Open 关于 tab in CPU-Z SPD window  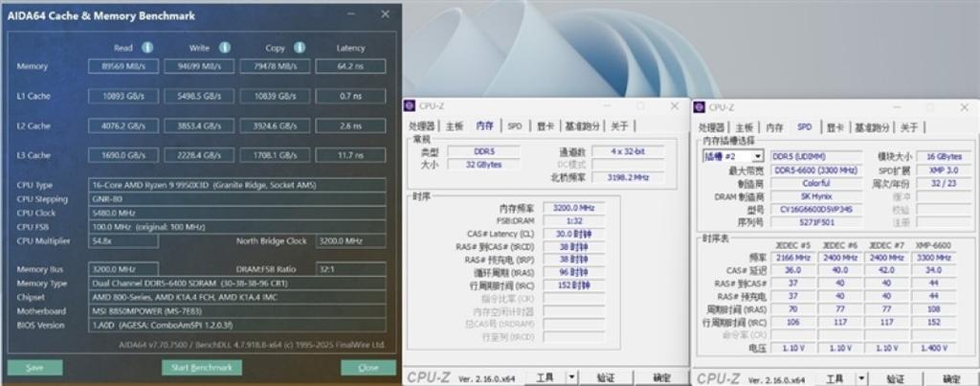point(909,127)
